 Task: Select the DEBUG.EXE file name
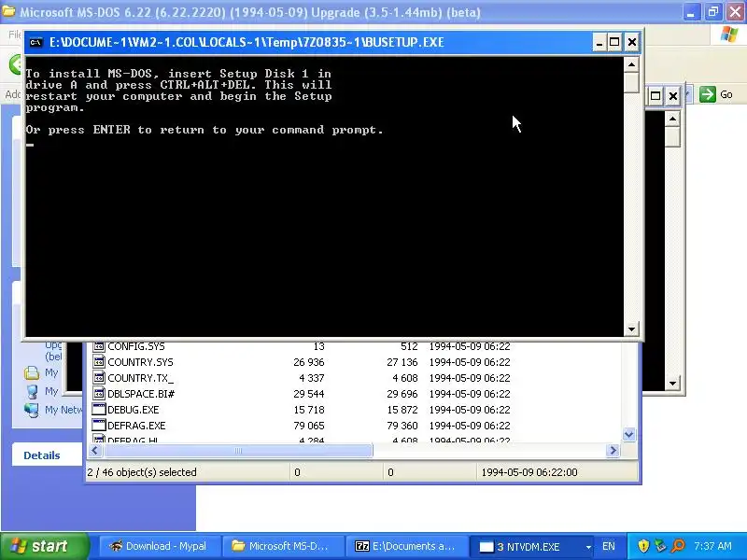(134, 410)
